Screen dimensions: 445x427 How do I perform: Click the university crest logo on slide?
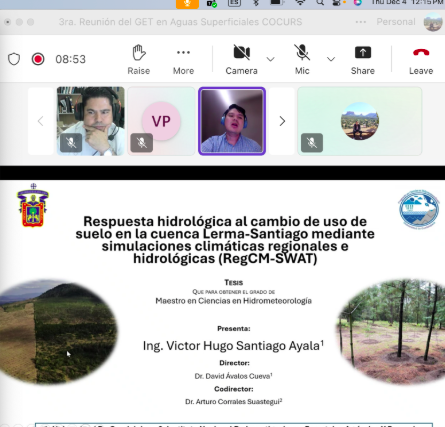pyautogui.click(x=33, y=205)
